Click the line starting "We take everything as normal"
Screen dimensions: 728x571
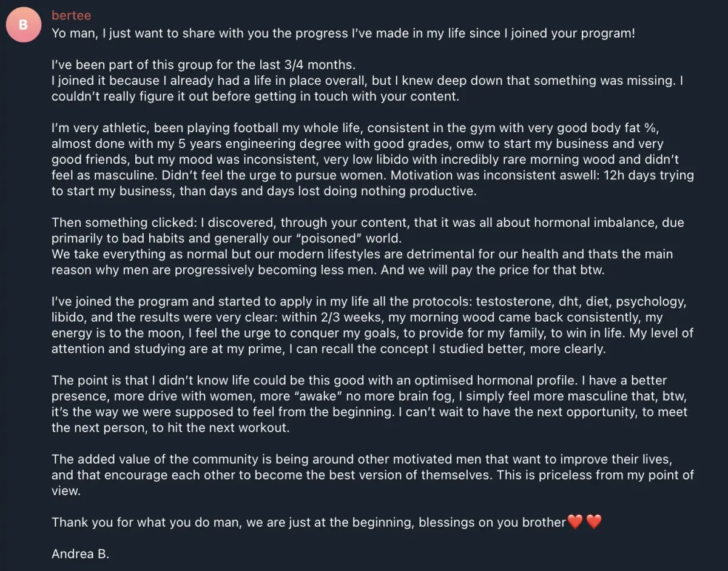[x=362, y=254]
